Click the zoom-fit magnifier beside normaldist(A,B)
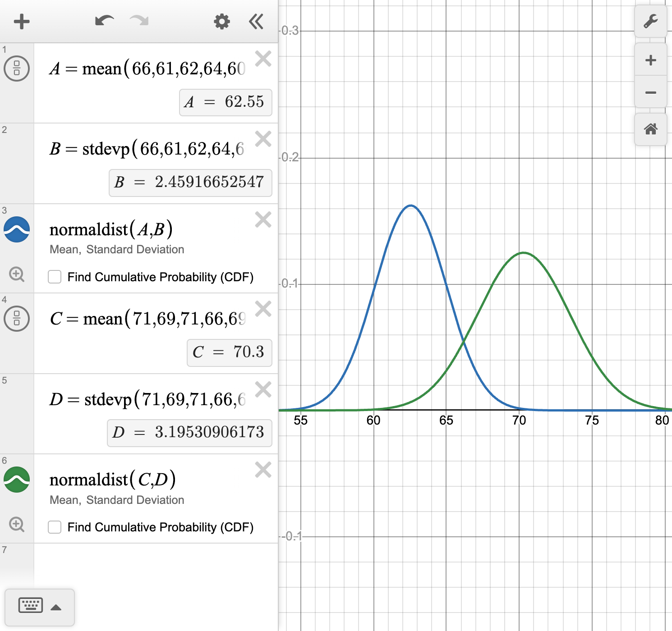 [x=17, y=274]
